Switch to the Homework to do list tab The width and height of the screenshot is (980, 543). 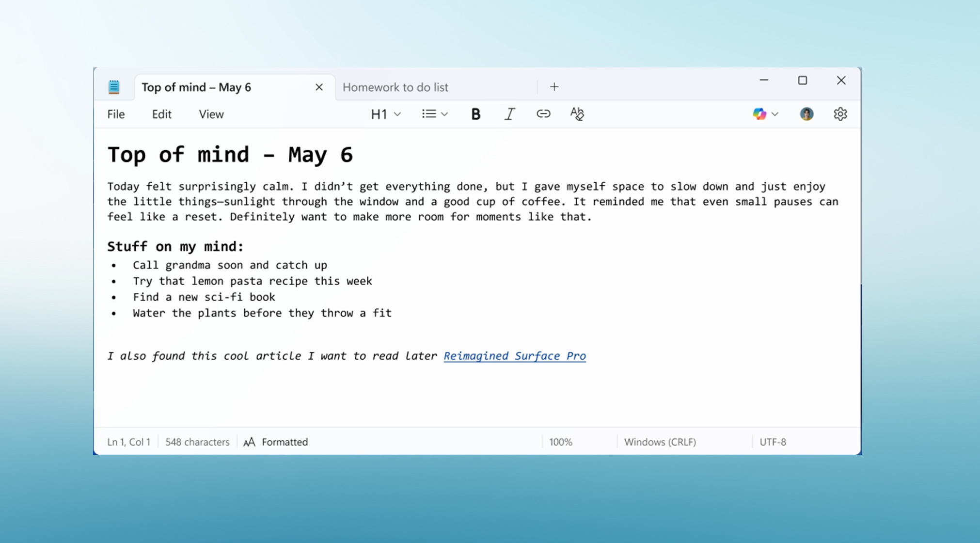395,87
